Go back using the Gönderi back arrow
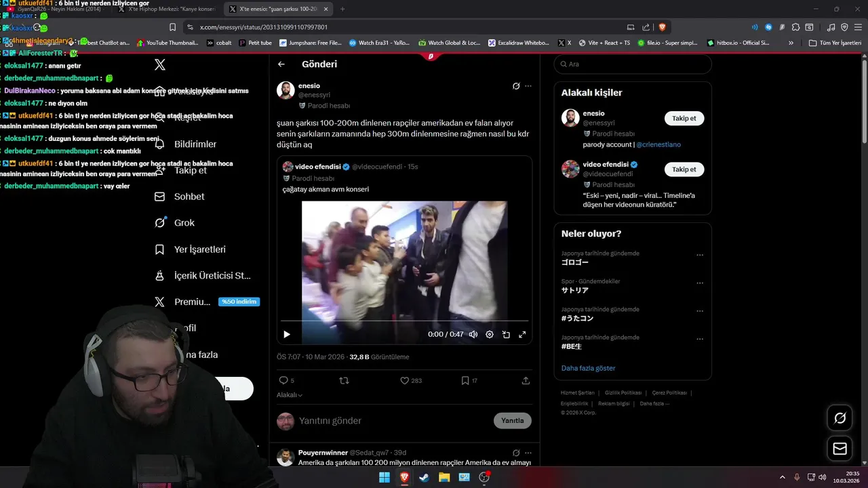Viewport: 868px width, 488px height. [281, 64]
